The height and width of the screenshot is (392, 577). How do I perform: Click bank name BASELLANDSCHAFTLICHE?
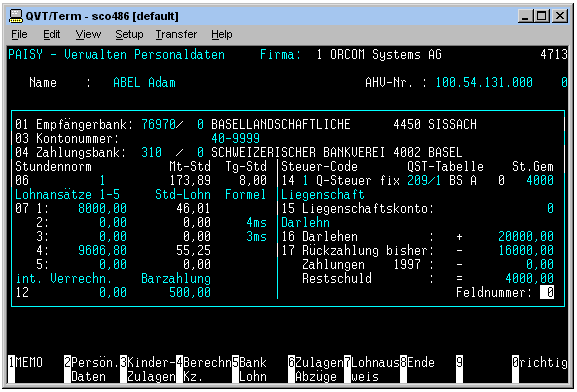(x=281, y=124)
